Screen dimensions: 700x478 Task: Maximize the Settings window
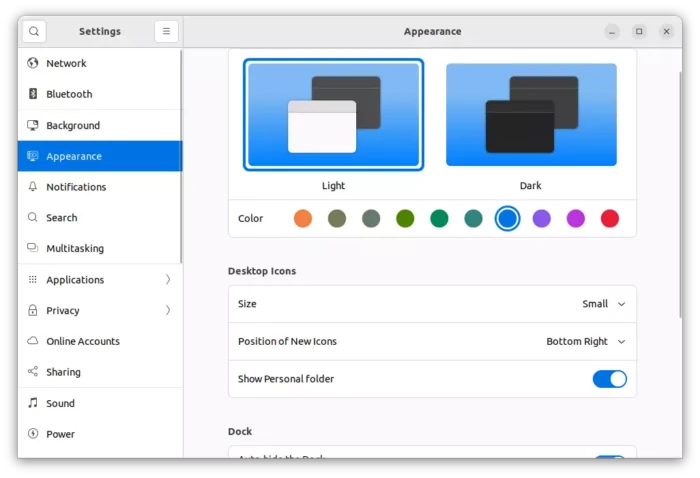click(639, 32)
